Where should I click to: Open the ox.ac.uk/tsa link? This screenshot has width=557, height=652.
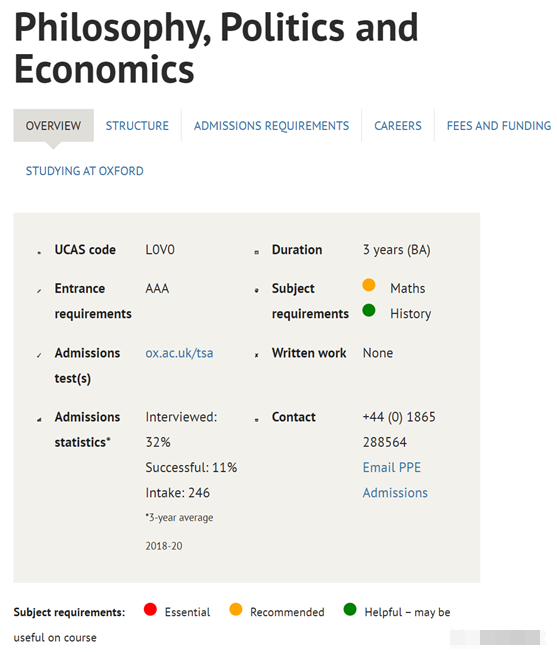point(179,353)
